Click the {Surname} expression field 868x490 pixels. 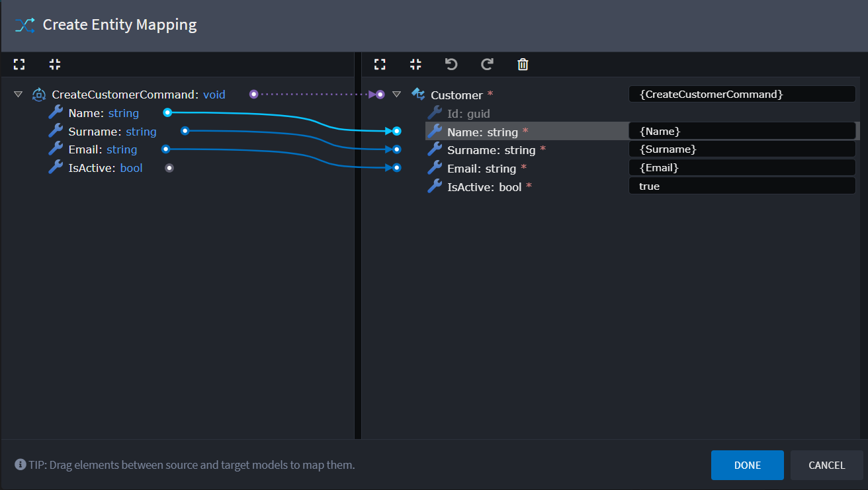742,149
